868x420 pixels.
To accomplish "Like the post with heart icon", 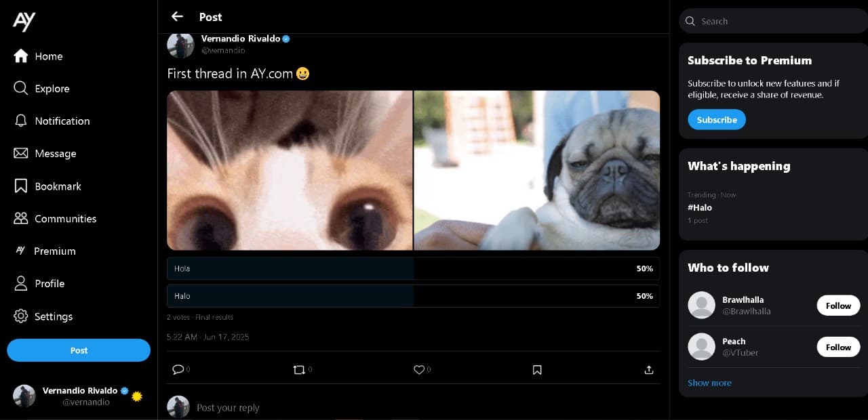I will pyautogui.click(x=419, y=369).
